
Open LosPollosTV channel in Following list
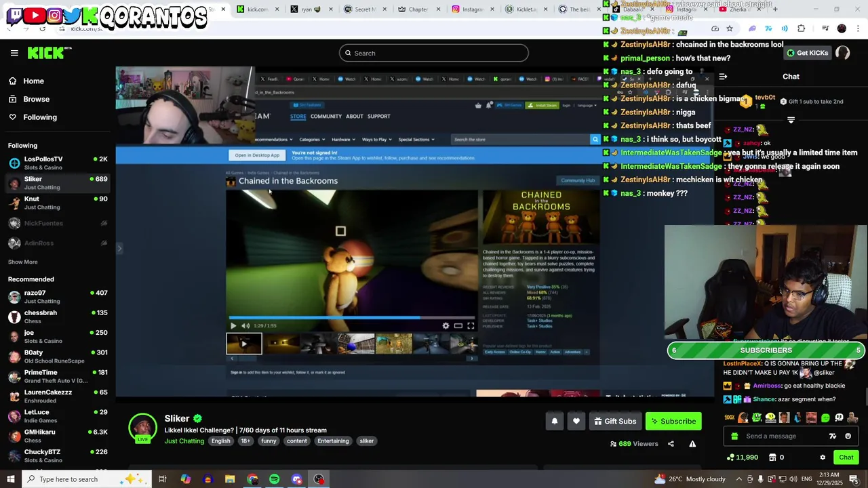point(57,163)
